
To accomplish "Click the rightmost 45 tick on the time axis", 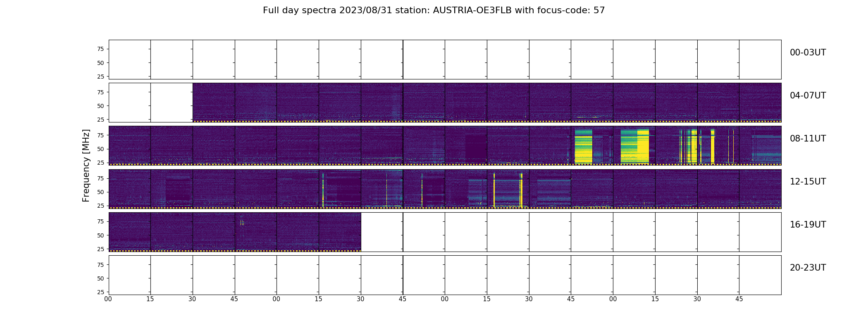I will (739, 299).
